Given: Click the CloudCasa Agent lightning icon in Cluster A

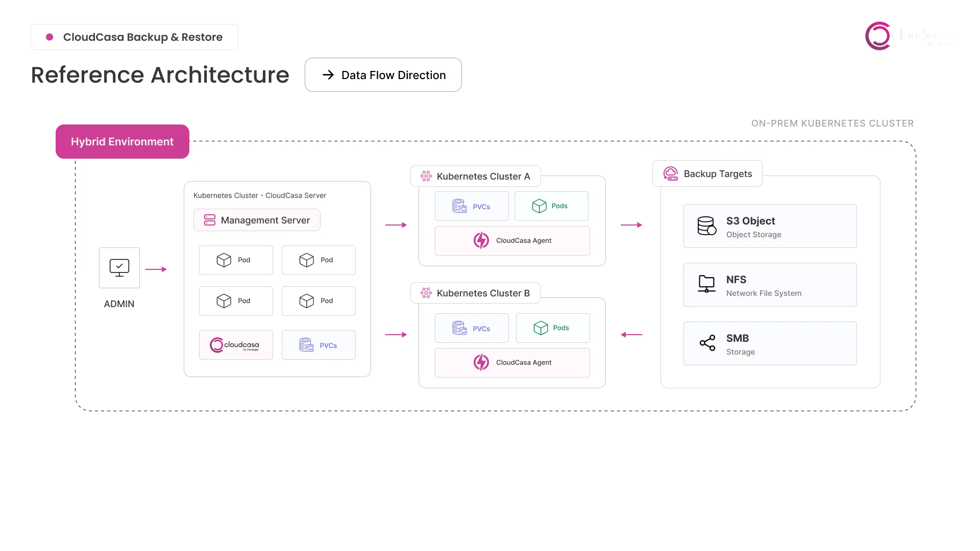Looking at the screenshot, I should 481,240.
